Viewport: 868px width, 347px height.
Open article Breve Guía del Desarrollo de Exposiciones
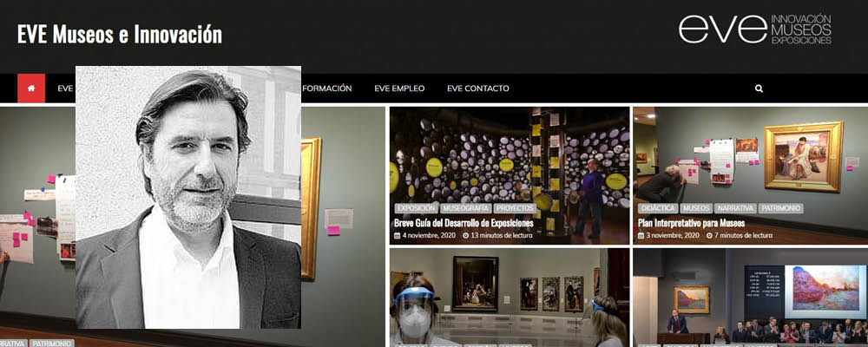(x=464, y=223)
